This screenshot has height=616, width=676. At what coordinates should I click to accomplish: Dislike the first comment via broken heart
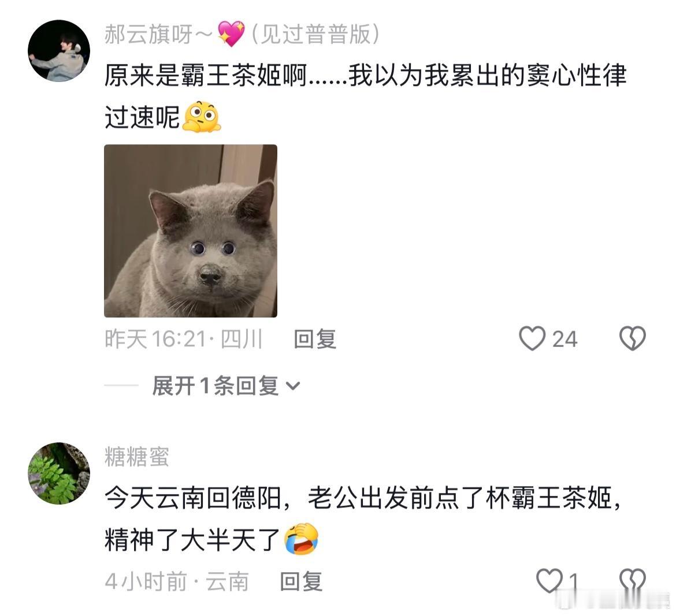tap(632, 338)
